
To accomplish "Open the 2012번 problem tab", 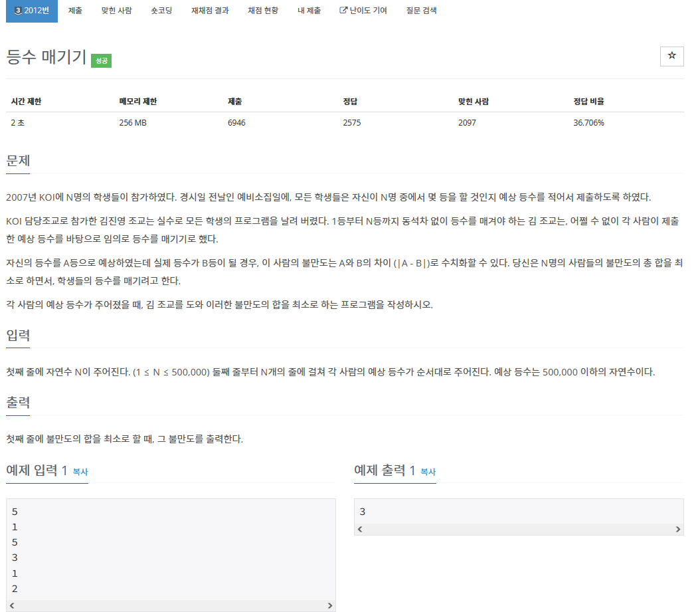I will click(x=32, y=11).
